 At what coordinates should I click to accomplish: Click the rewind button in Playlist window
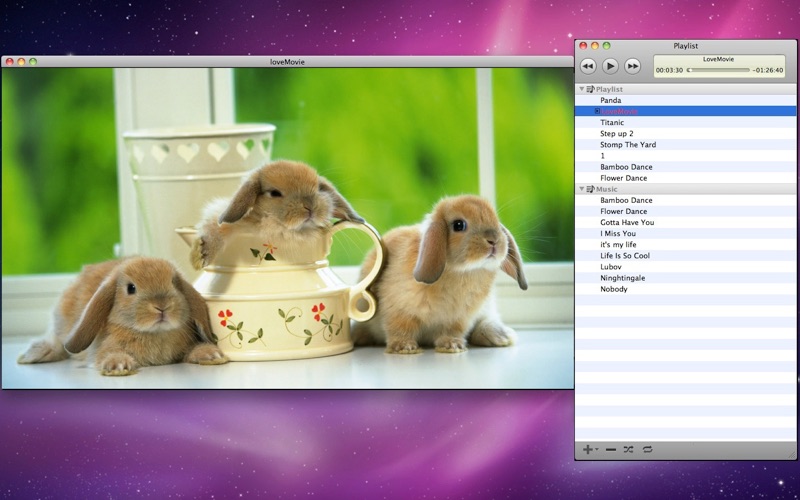tap(588, 66)
